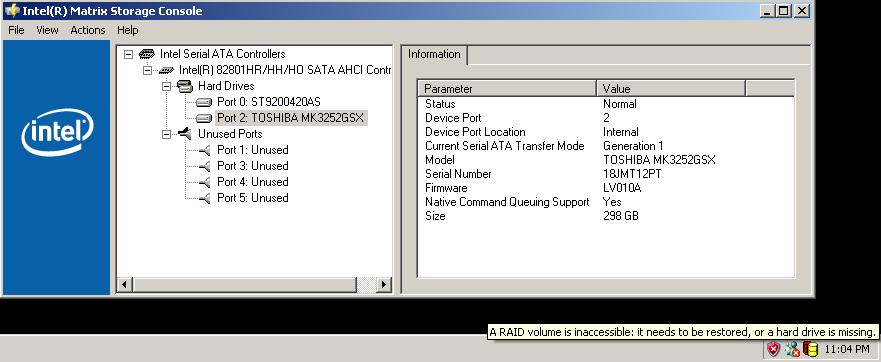Image resolution: width=881 pixels, height=362 pixels.
Task: Select the Unused Ports tree label
Action: [x=230, y=134]
